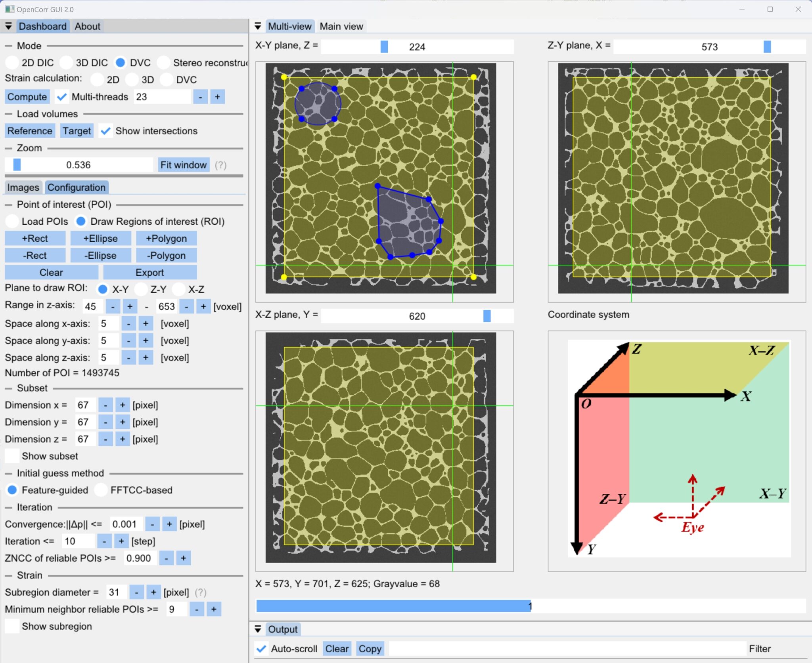Disable Show intersections

106,131
